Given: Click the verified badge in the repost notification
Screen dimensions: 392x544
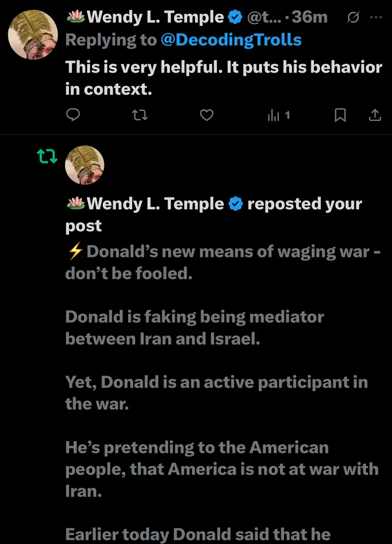Looking at the screenshot, I should click(x=236, y=203).
